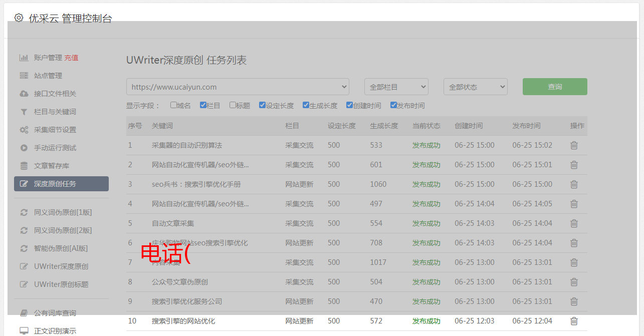
Task: Toggle the 设定长度 checkbox
Action: (x=262, y=105)
